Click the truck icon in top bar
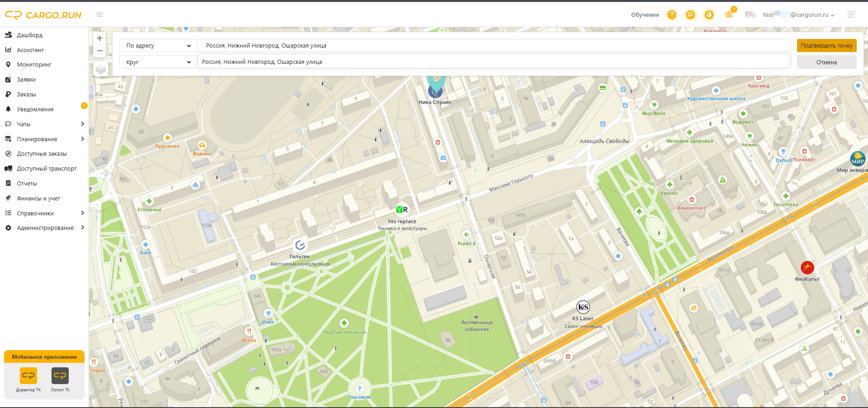Image resolution: width=868 pixels, height=408 pixels. [750, 14]
